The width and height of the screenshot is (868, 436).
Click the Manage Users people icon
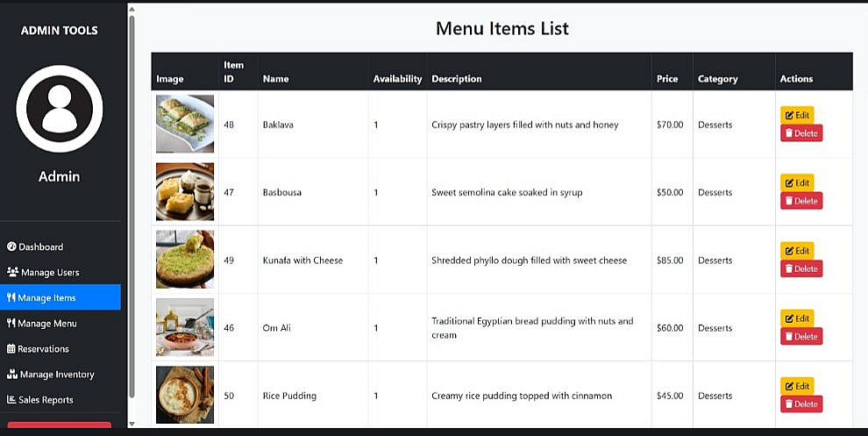12,272
